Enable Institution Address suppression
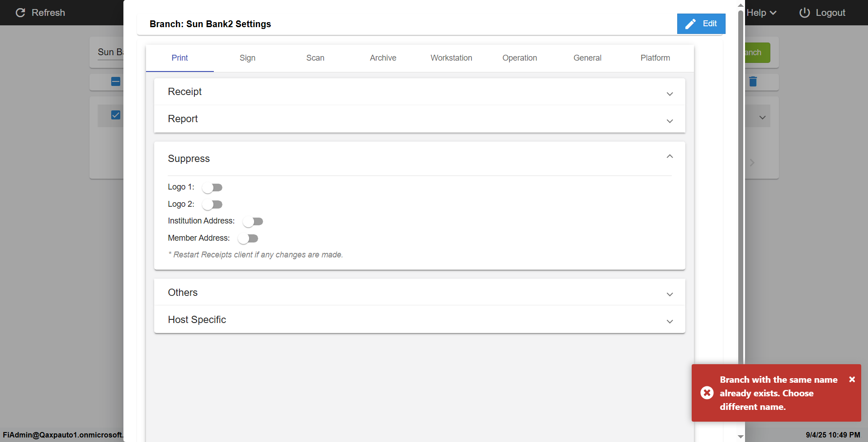Screen dimensions: 868x442 coord(253,221)
